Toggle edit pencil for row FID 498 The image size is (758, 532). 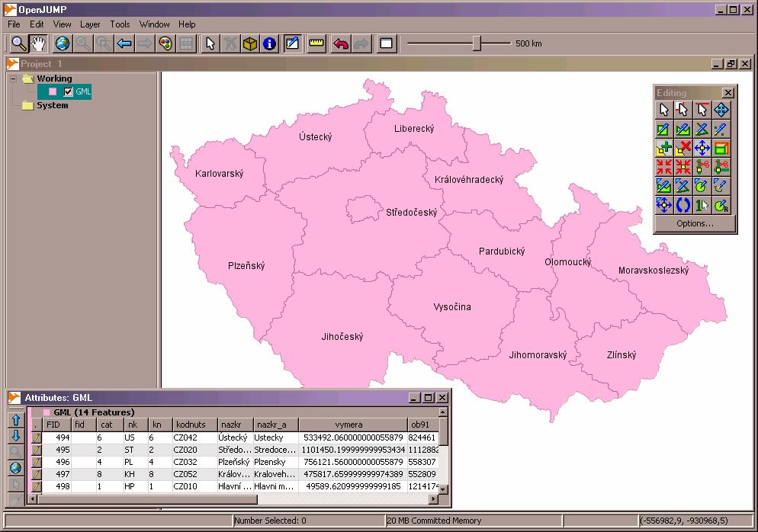tap(37, 486)
